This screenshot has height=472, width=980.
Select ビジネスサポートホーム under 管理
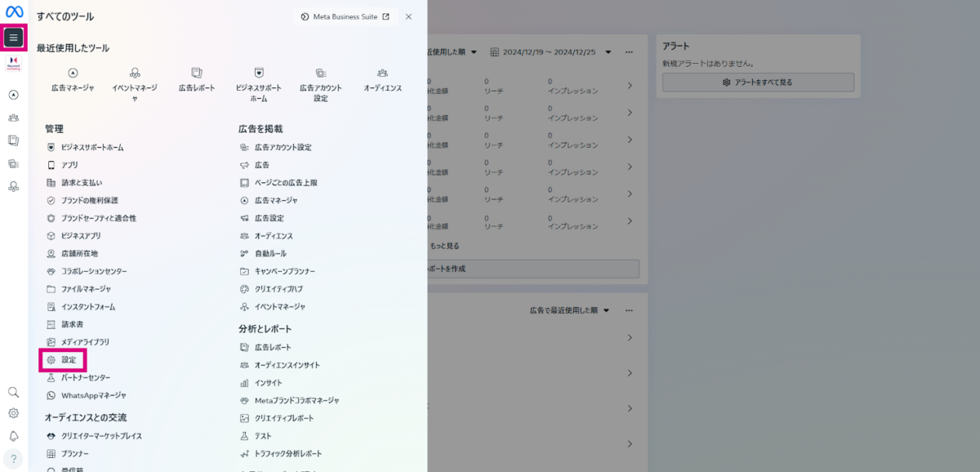tap(86, 147)
